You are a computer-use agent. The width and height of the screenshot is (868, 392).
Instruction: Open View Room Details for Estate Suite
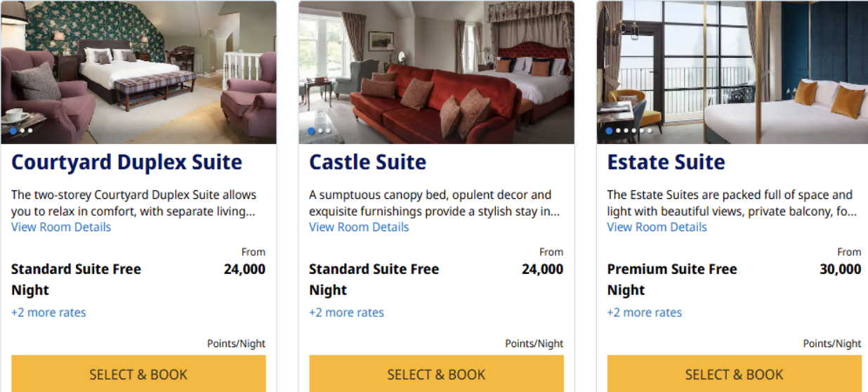[657, 227]
